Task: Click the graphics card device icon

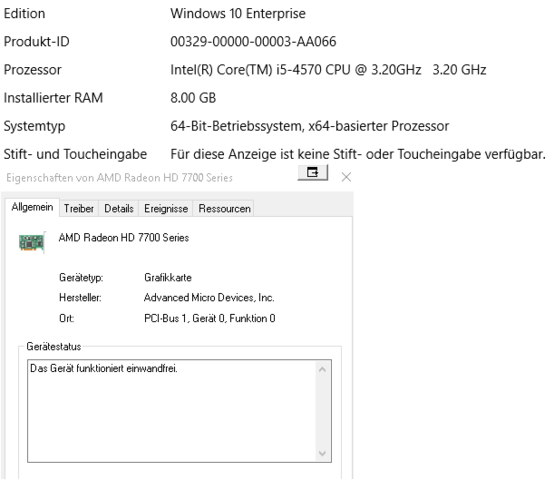Action: [32, 242]
